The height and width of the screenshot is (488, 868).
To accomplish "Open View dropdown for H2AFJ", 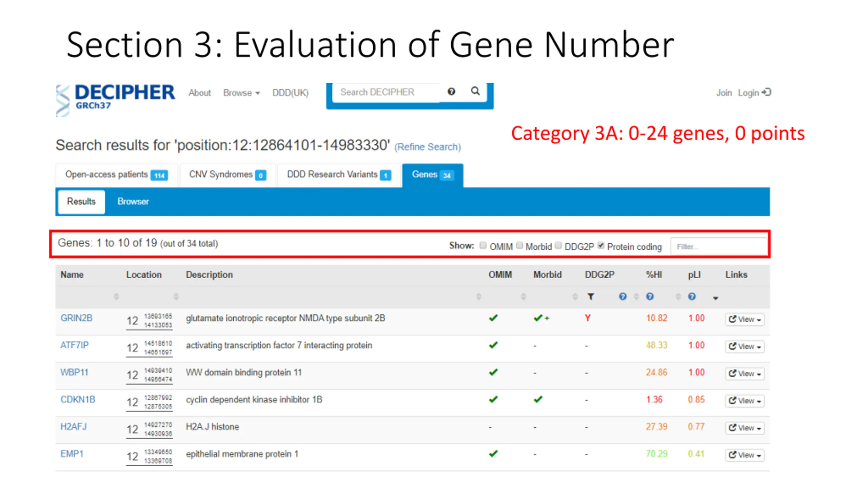I will (x=745, y=428).
